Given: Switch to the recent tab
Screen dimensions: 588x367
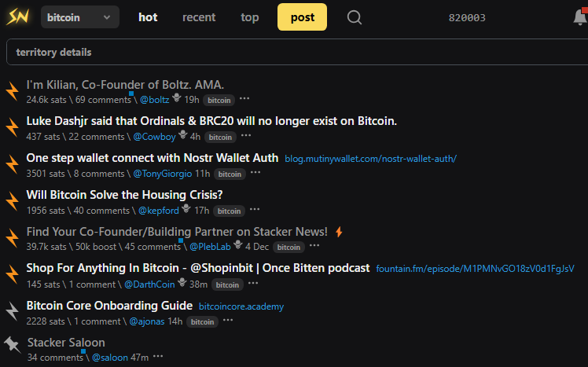Looking at the screenshot, I should coord(199,17).
